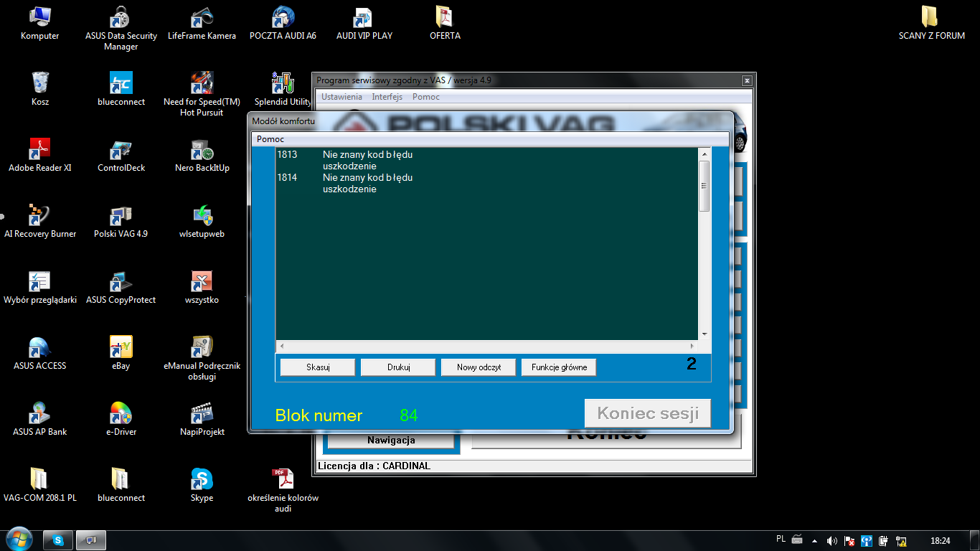Open the Interfejs menu
The width and height of the screenshot is (980, 551).
tap(387, 97)
